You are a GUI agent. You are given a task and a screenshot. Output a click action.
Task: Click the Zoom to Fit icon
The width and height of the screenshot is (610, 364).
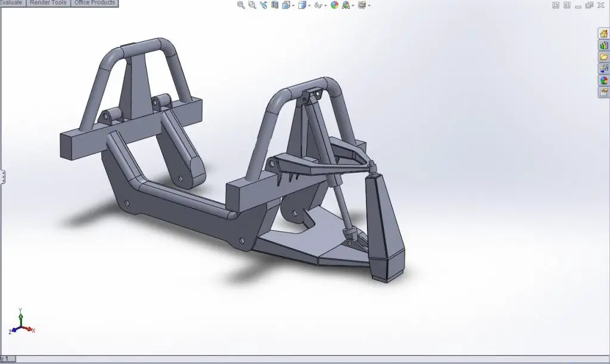[241, 5]
